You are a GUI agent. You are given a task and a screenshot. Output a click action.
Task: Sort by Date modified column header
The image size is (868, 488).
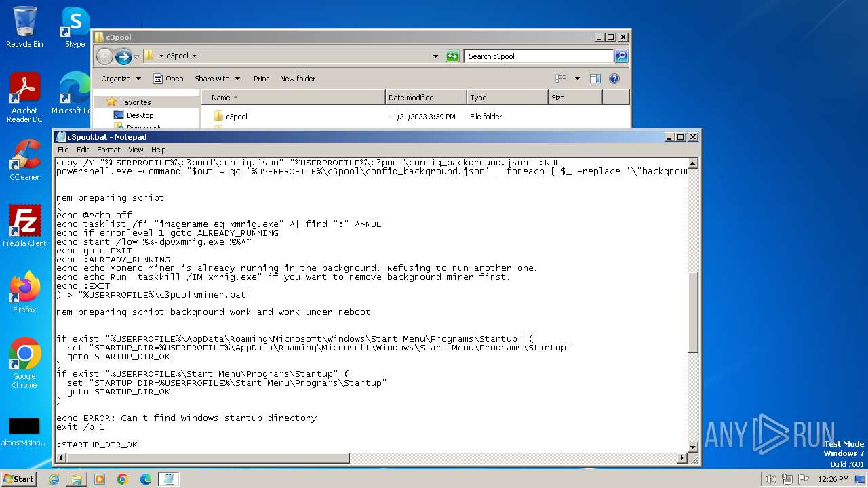coord(426,98)
